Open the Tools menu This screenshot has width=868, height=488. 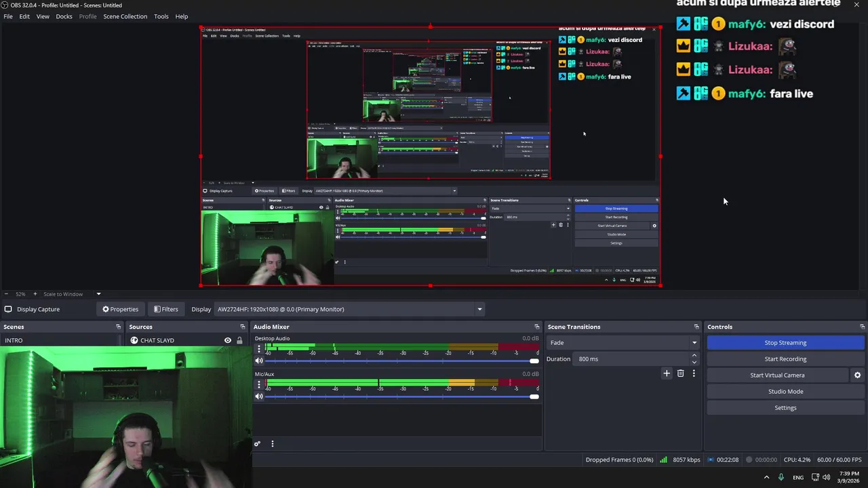161,16
